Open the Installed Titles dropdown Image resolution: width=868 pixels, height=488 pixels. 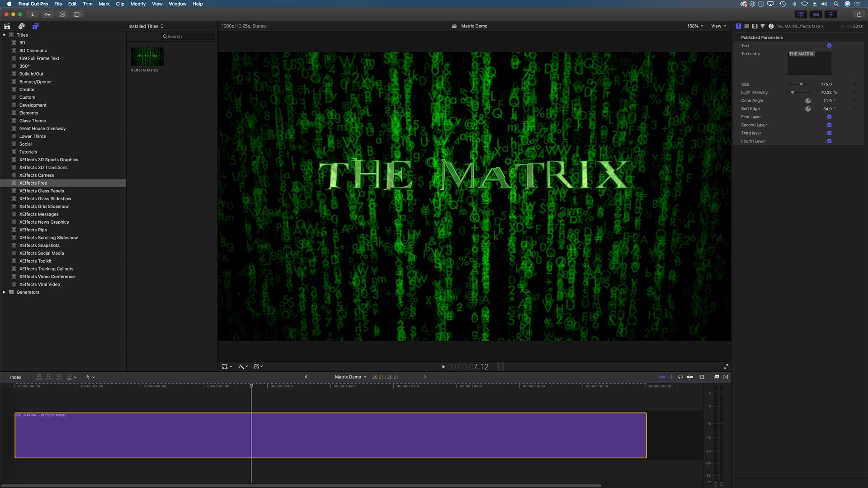click(146, 26)
